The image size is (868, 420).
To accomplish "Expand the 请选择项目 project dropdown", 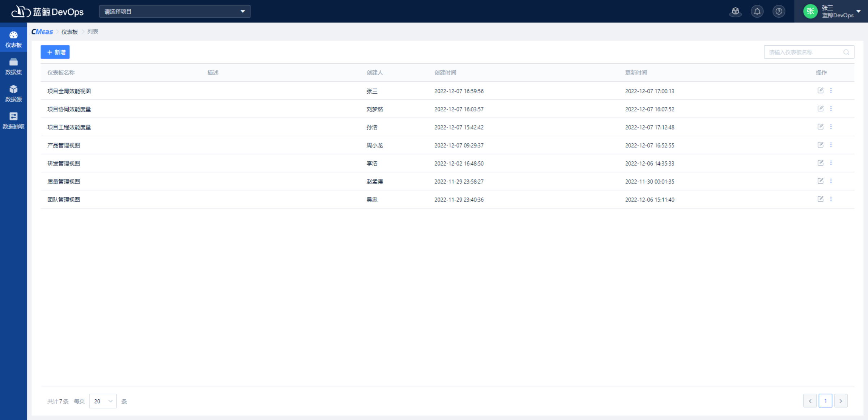I will (175, 12).
